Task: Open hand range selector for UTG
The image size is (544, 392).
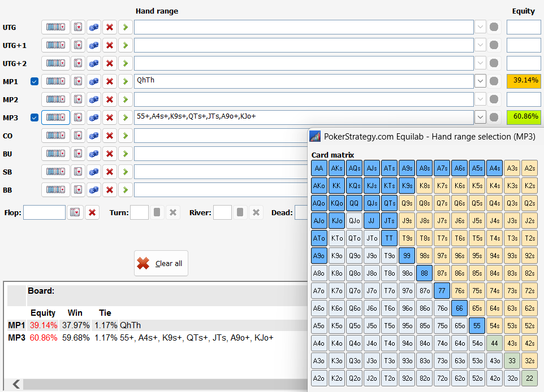Action: pyautogui.click(x=55, y=27)
